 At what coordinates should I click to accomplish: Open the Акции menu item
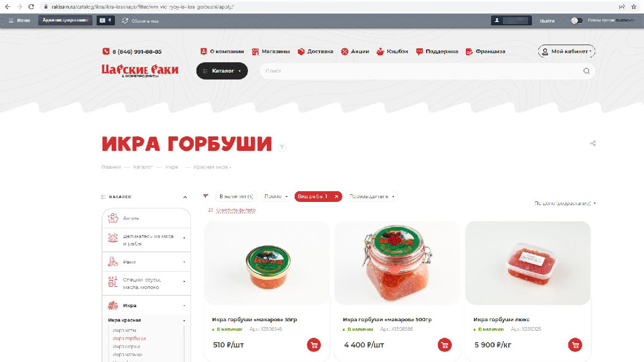tap(355, 52)
